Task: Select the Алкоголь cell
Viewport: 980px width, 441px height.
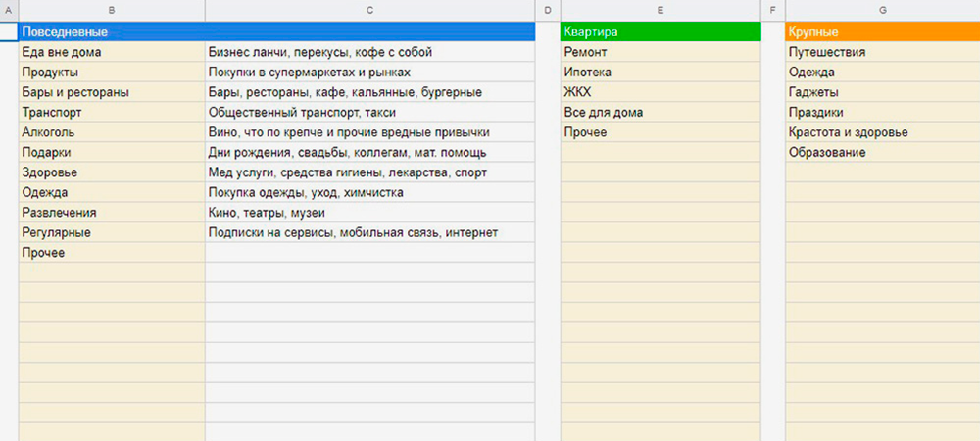Action: click(112, 132)
